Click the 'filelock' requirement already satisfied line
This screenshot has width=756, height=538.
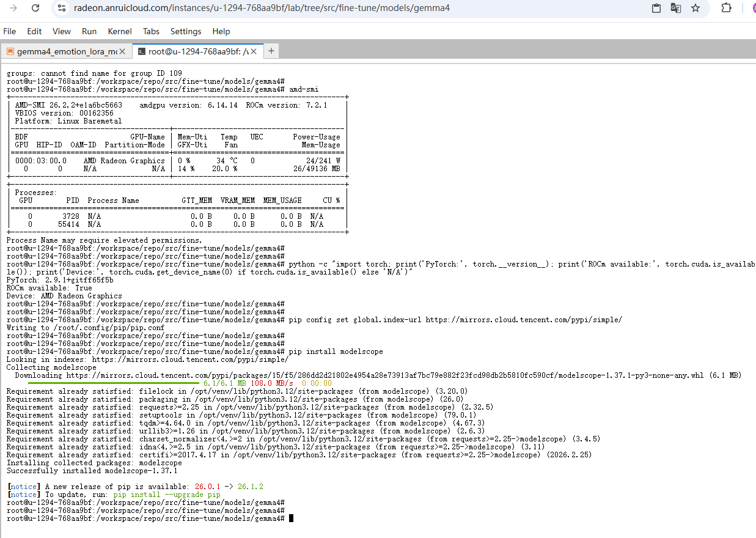click(237, 391)
